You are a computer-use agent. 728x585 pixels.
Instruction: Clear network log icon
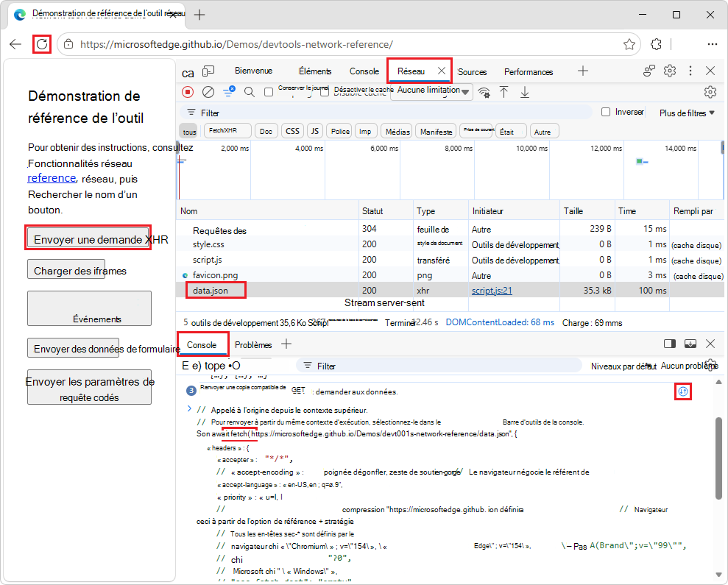click(x=208, y=92)
